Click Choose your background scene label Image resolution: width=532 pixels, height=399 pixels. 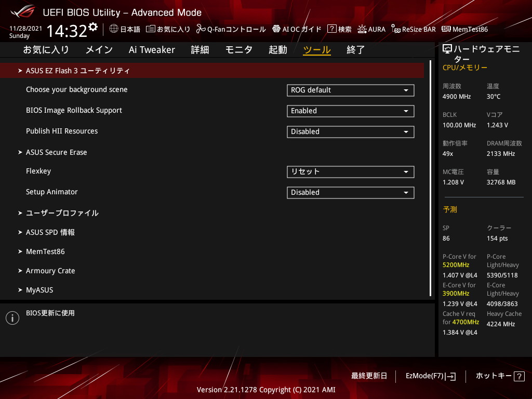click(77, 89)
